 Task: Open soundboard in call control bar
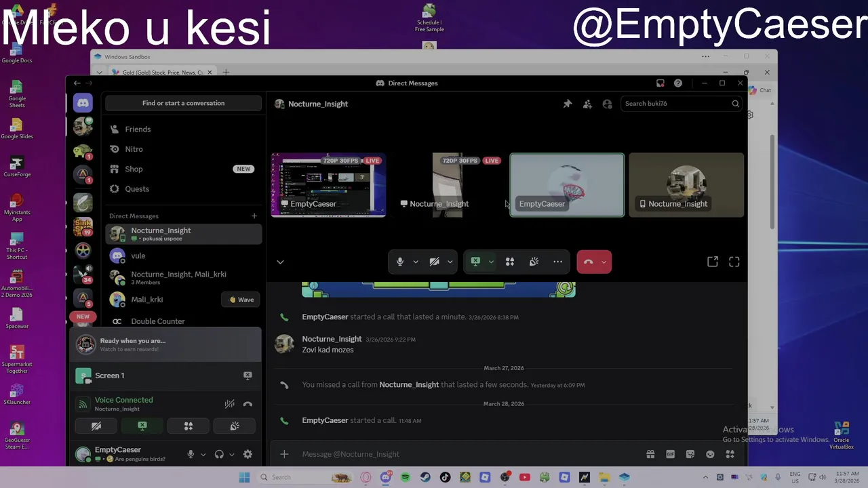tap(534, 262)
